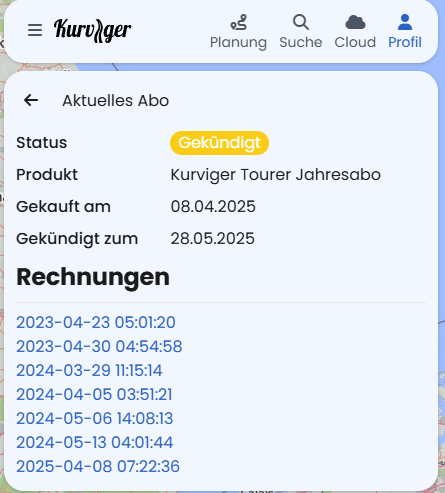This screenshot has width=445, height=493.
Task: Open the Profil tab
Action: [405, 32]
